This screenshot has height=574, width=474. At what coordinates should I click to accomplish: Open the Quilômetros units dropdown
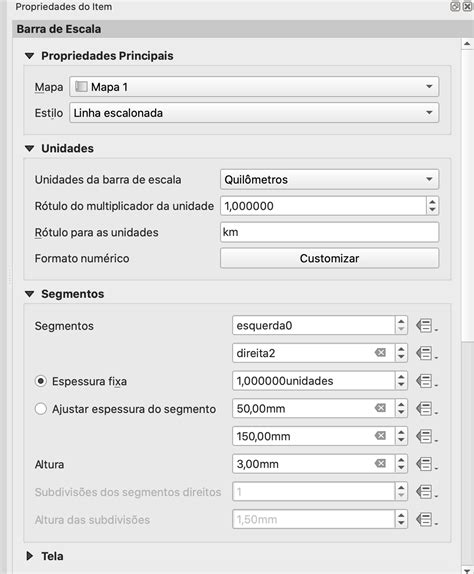(x=329, y=179)
